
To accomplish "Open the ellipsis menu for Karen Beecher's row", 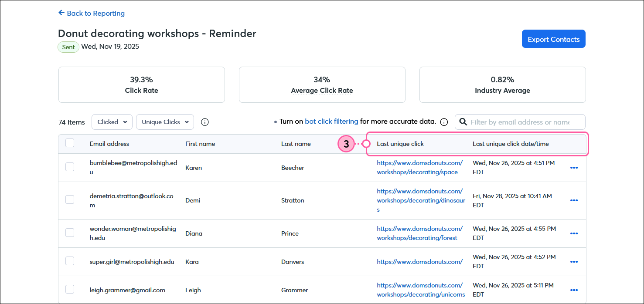I will tap(574, 167).
